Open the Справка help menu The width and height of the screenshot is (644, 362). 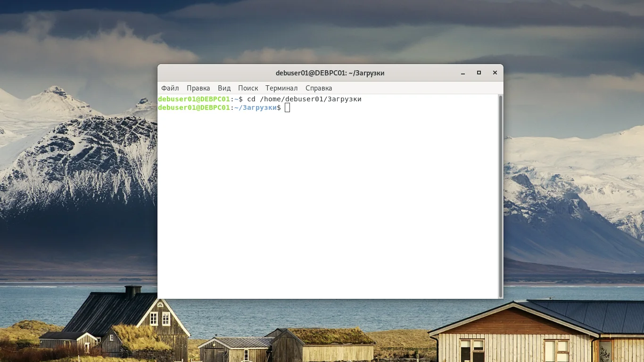tap(319, 88)
